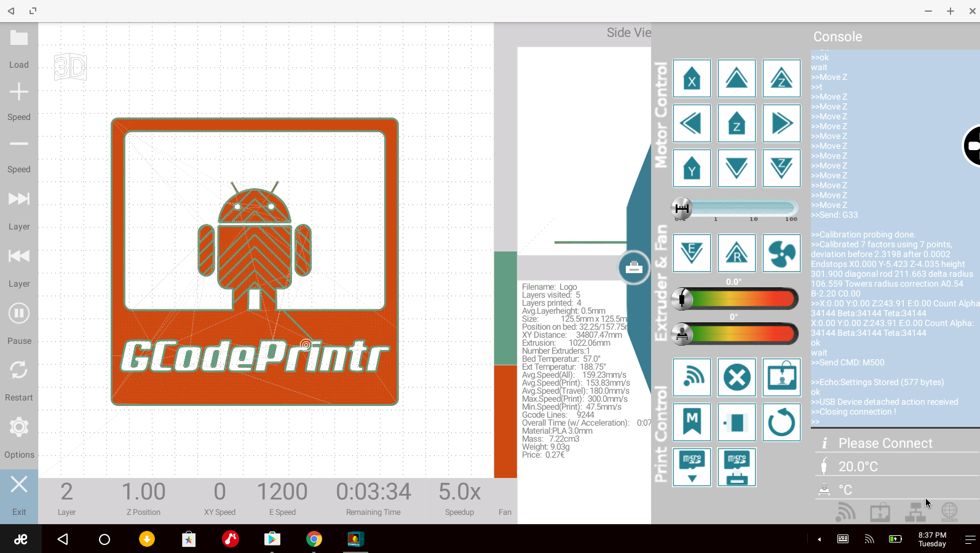Click the grey printer status icon
980x553 pixels.
(x=880, y=511)
